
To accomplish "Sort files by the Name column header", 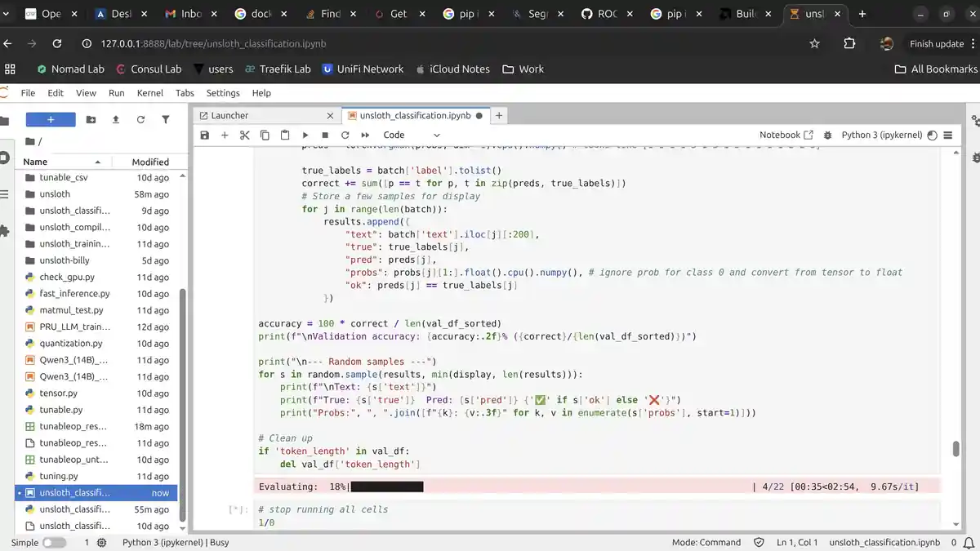I will [x=35, y=162].
